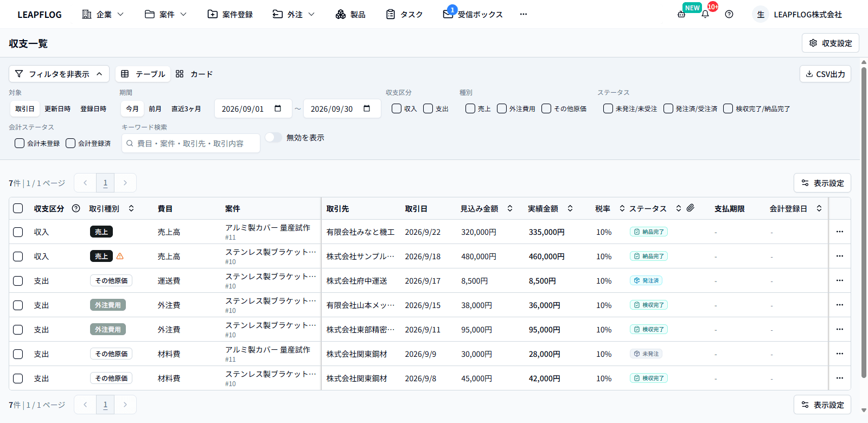The image size is (868, 423).
Task: Focus the keyword search field 費目・案件・取引先・取引内容
Action: (x=191, y=143)
